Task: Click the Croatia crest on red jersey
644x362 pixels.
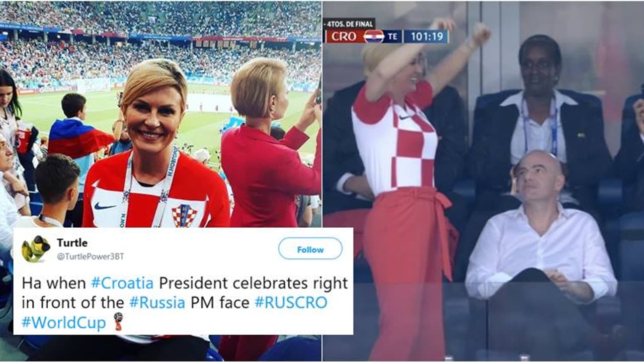Action: point(184,216)
